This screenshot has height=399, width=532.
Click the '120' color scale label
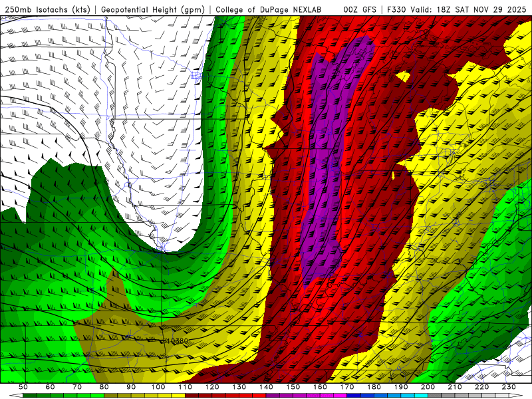pos(212,387)
